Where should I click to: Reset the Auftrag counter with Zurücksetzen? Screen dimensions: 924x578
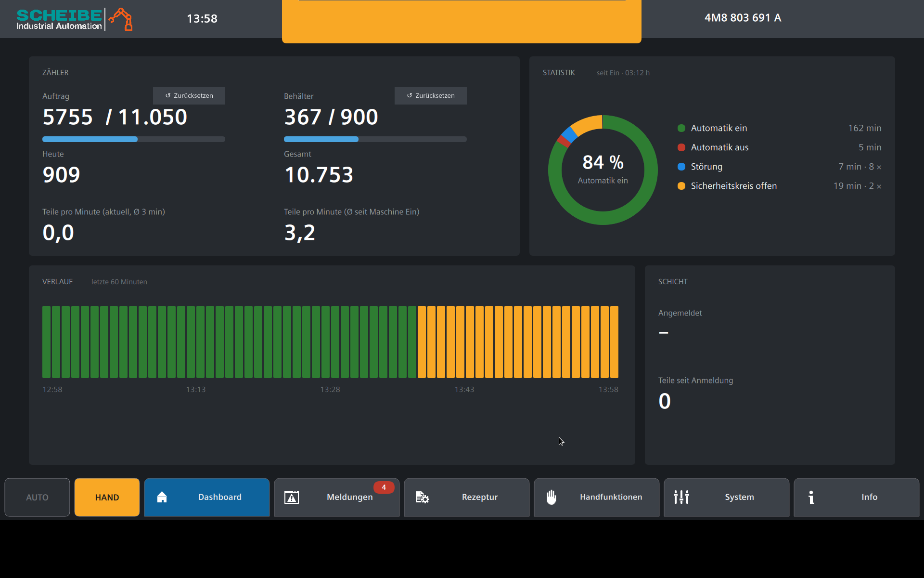point(189,95)
